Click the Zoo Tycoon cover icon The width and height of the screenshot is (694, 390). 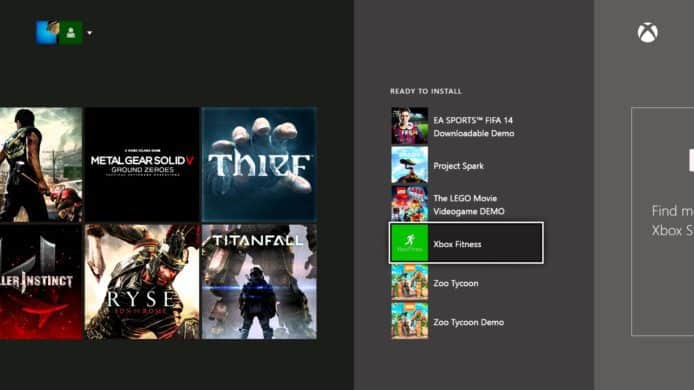point(409,282)
